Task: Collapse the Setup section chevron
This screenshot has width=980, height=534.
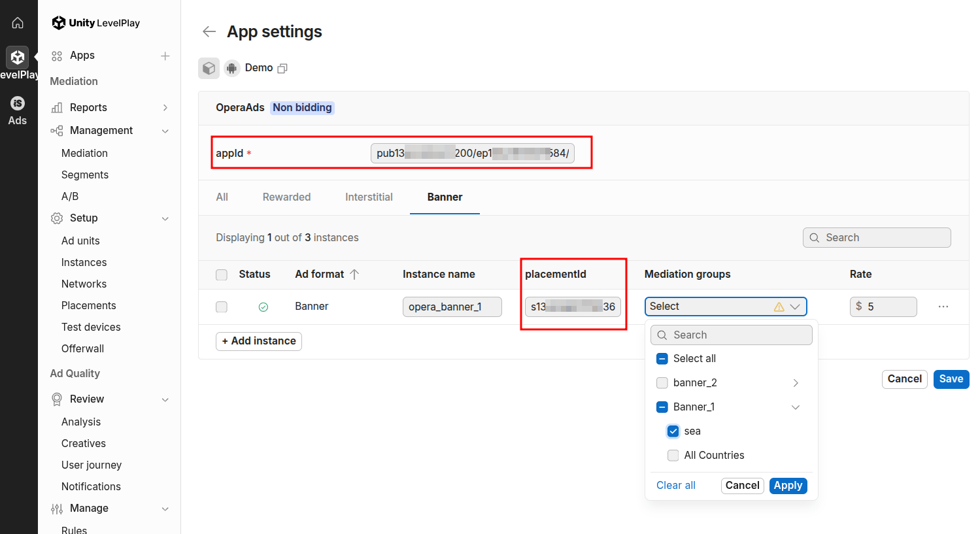Action: pyautogui.click(x=165, y=218)
